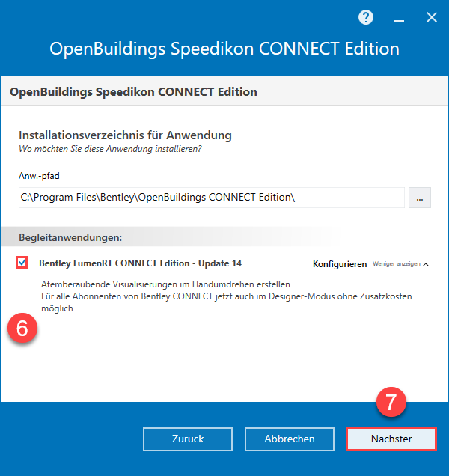The width and height of the screenshot is (449, 476).
Task: Uncheck the Bentley LumenRT checkbox
Action: (x=22, y=263)
